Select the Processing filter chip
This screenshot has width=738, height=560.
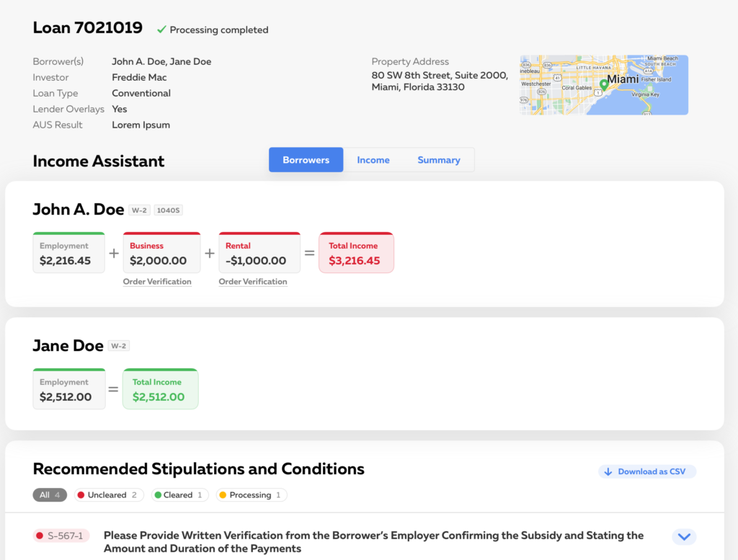pos(250,495)
